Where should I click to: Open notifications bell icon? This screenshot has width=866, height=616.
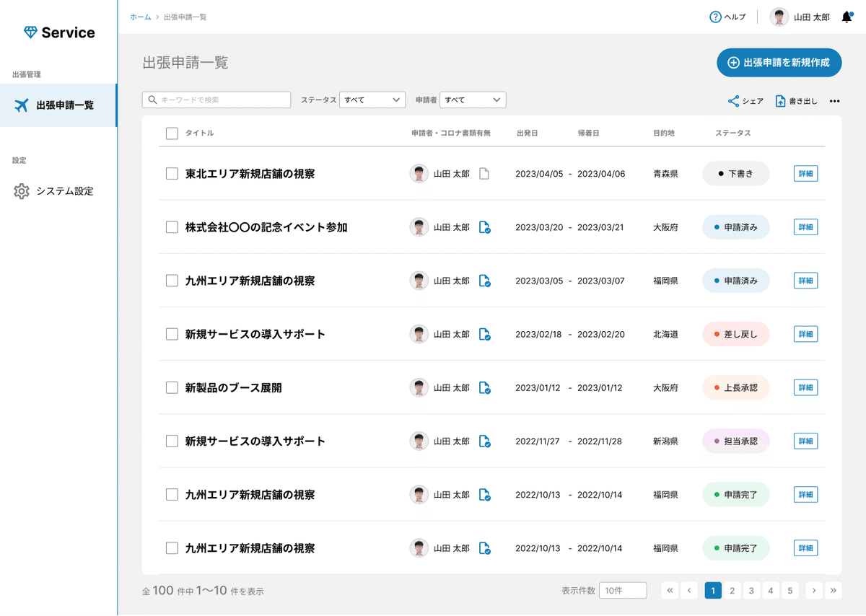coord(847,17)
